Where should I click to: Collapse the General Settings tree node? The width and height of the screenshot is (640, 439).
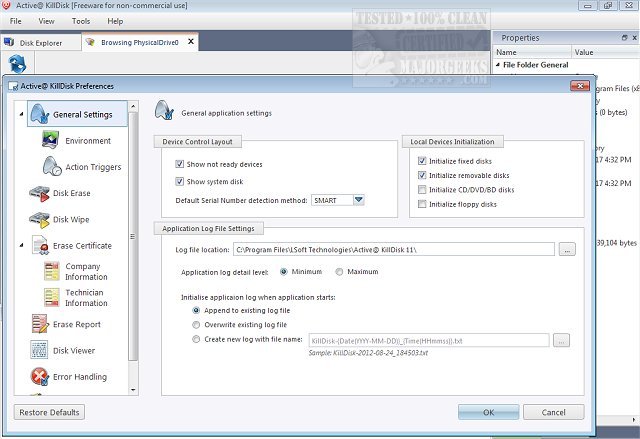[21, 114]
